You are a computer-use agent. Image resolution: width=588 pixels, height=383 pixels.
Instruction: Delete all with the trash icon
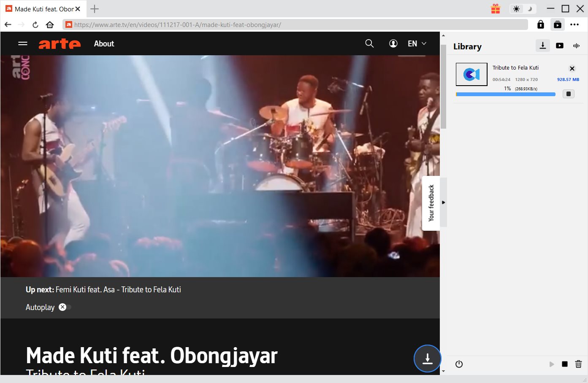coord(578,364)
